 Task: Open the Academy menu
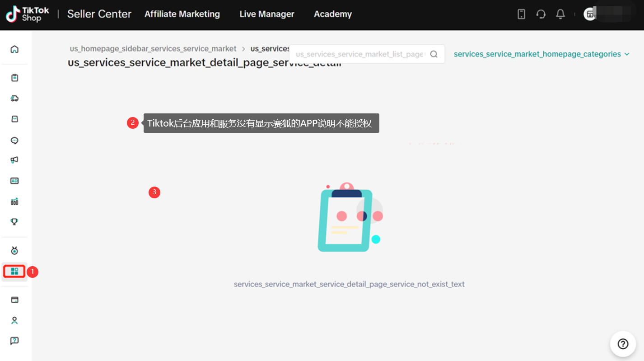(x=333, y=14)
